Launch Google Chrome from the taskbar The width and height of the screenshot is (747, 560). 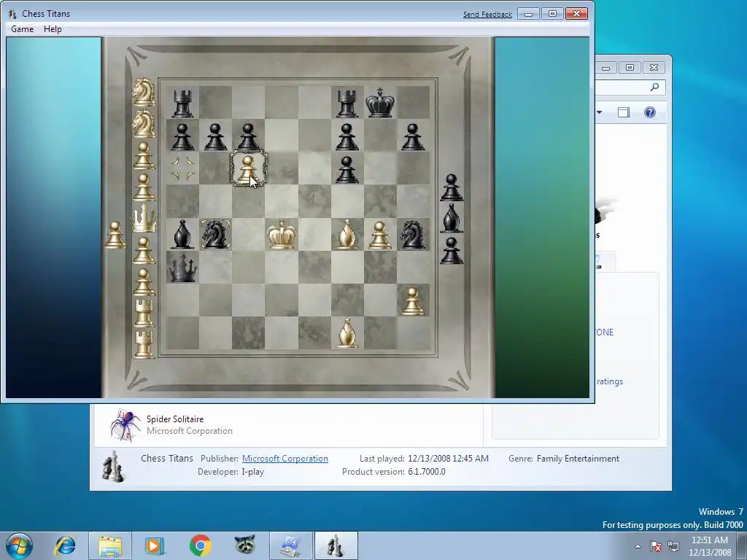tap(200, 545)
